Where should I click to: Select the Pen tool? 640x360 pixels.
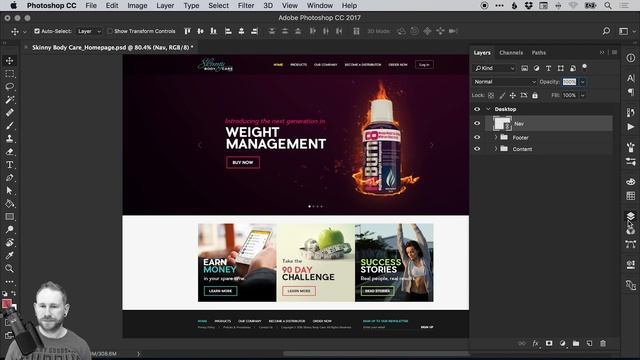9,178
